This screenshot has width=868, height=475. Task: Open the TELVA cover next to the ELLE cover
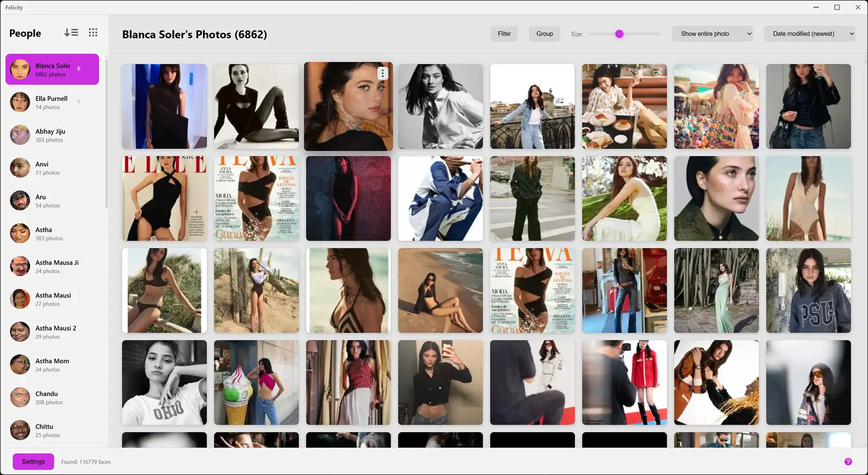point(256,198)
